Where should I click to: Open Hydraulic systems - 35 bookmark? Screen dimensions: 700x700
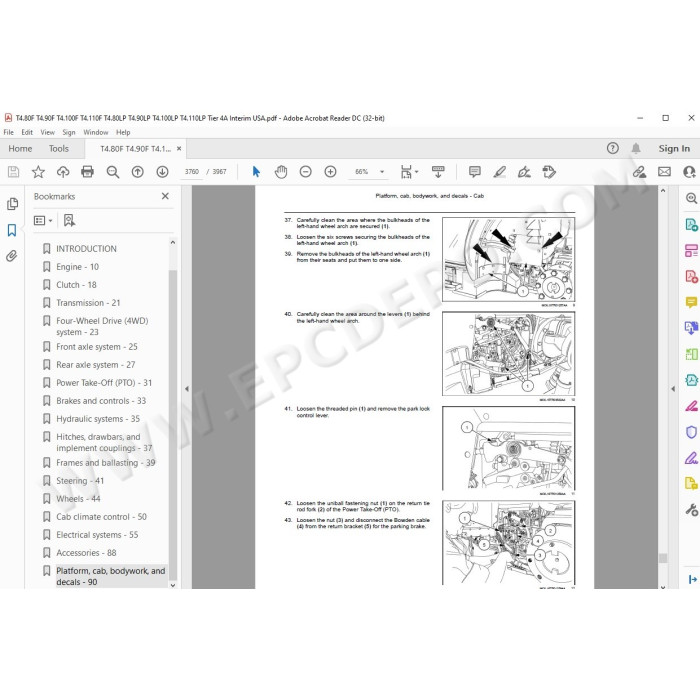(x=98, y=419)
